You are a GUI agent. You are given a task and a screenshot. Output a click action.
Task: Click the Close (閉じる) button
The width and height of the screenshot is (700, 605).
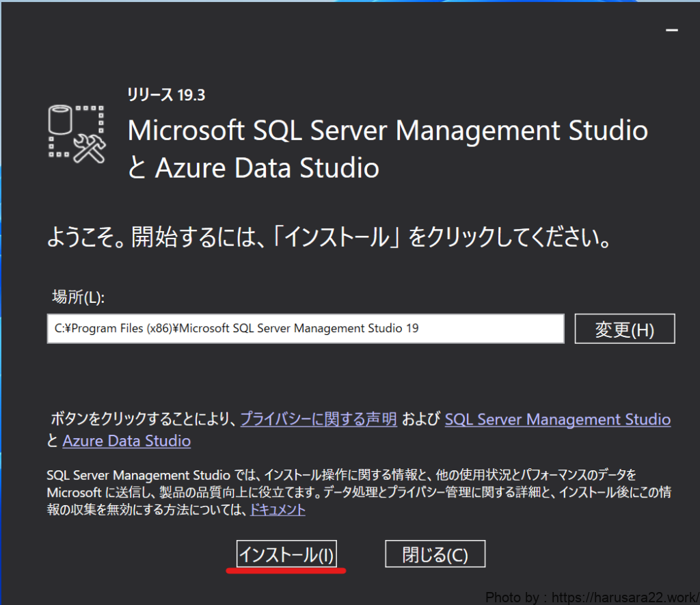point(435,554)
